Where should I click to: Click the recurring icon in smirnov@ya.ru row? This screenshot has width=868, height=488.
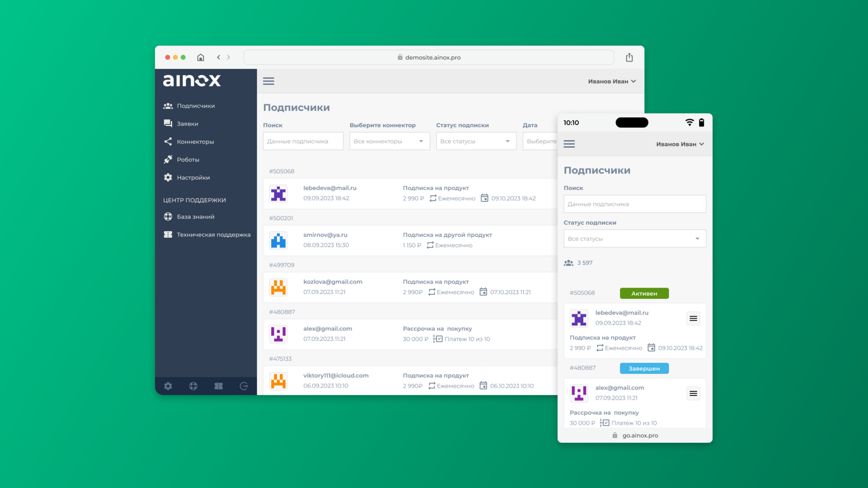[x=430, y=245]
